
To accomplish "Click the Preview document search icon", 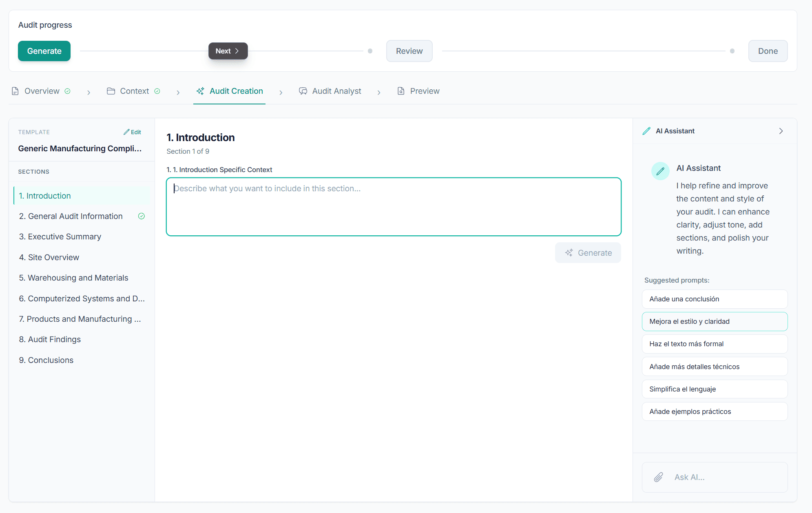I will pos(401,91).
